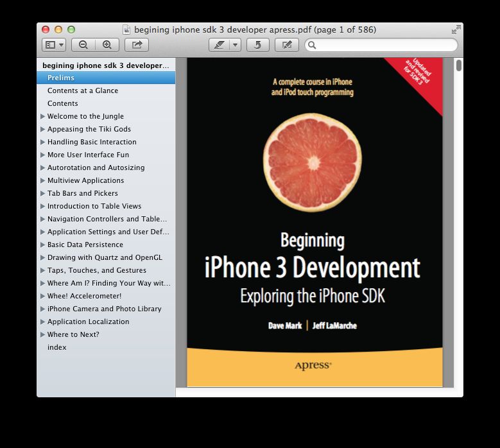The width and height of the screenshot is (500, 448).
Task: Go to Drawing with Quartz and OpenGL
Action: tap(105, 257)
